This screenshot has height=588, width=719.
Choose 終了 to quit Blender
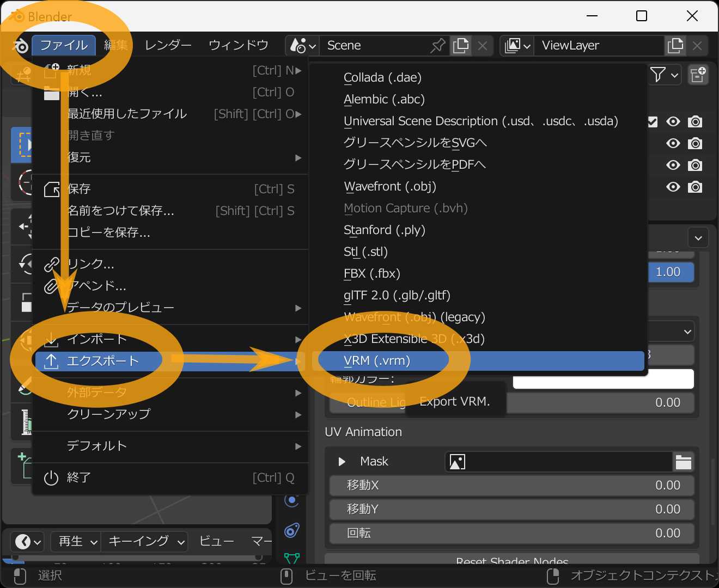point(171,478)
